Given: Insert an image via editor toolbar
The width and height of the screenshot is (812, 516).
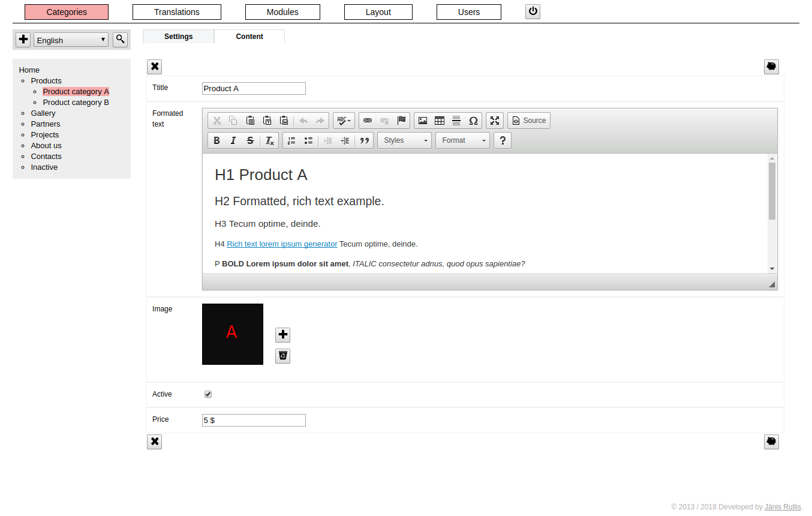Looking at the screenshot, I should (x=423, y=121).
